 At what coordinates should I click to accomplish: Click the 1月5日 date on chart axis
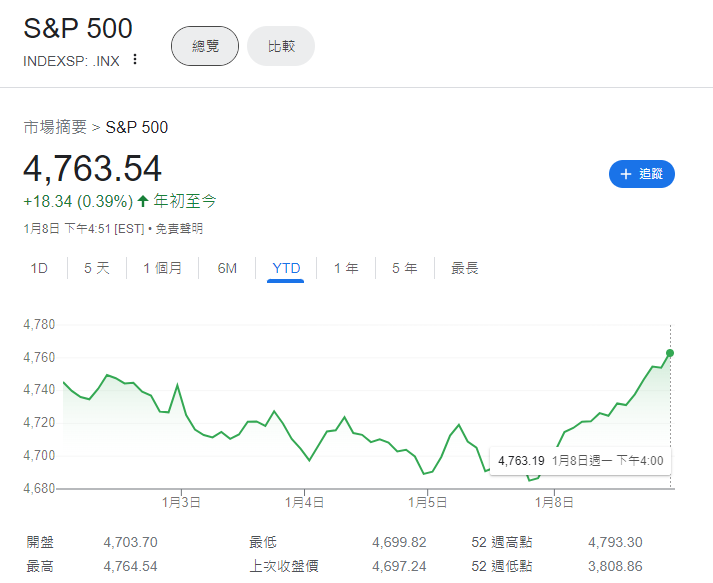click(427, 501)
